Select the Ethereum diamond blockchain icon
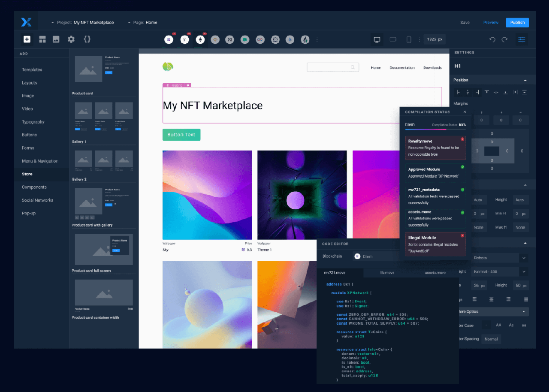Viewport: 549px width, 392px height. (200, 39)
